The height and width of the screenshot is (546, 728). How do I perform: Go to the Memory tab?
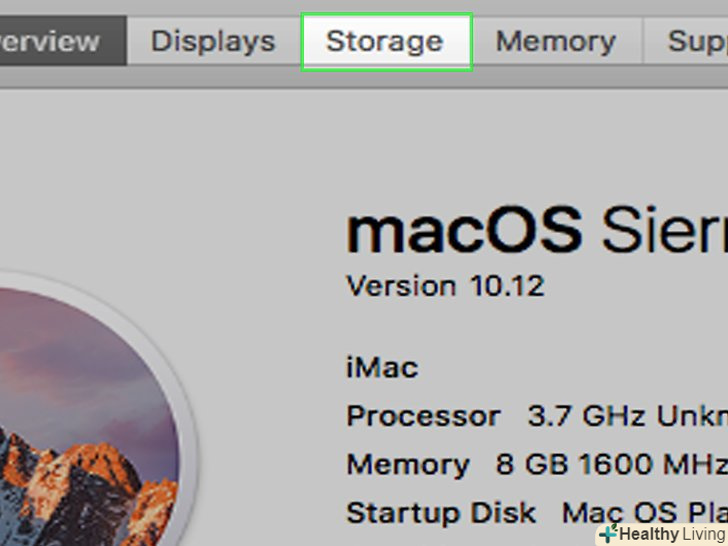[555, 41]
